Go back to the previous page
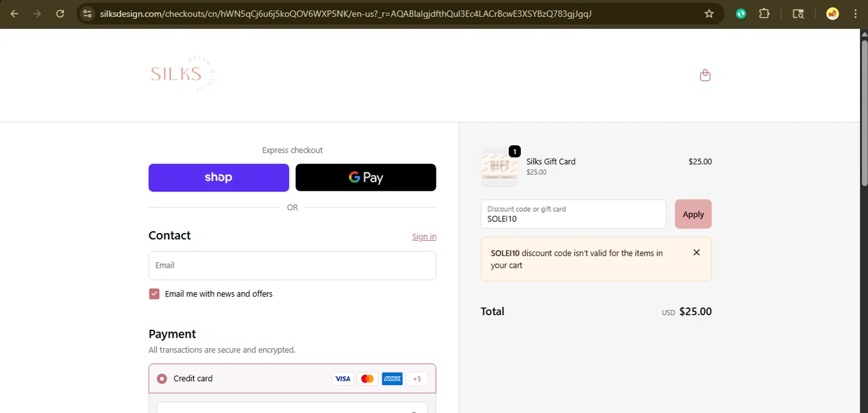The width and height of the screenshot is (868, 413). pos(14,14)
